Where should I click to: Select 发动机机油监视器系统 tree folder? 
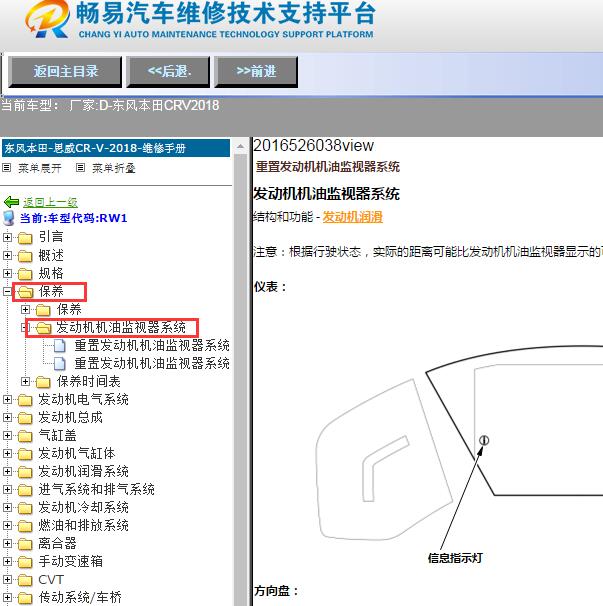121,328
